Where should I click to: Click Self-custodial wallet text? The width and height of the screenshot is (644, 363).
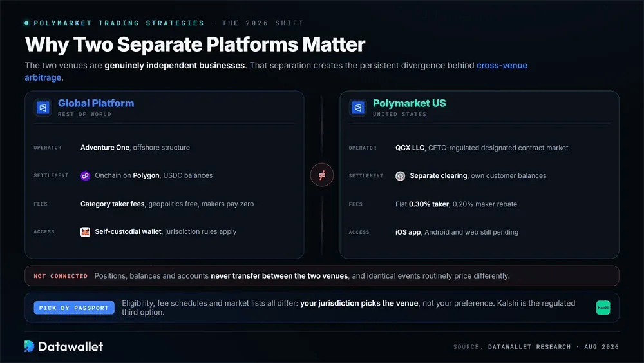[x=128, y=232]
